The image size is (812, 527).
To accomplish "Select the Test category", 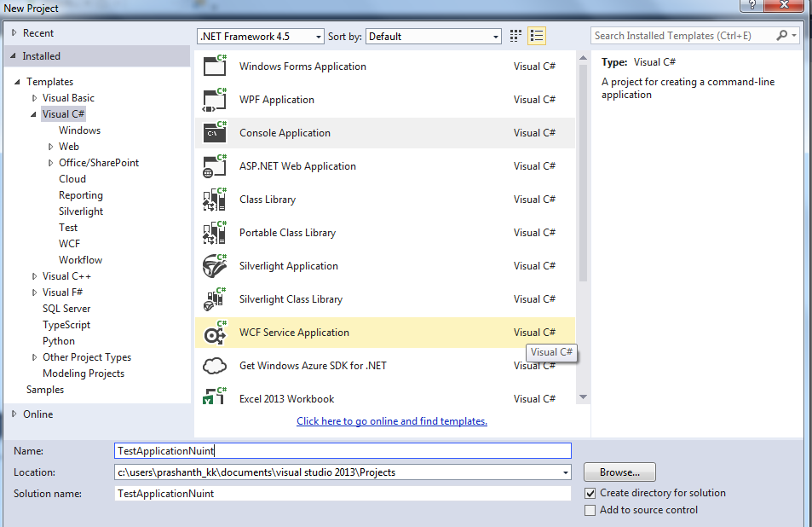I will (x=68, y=228).
